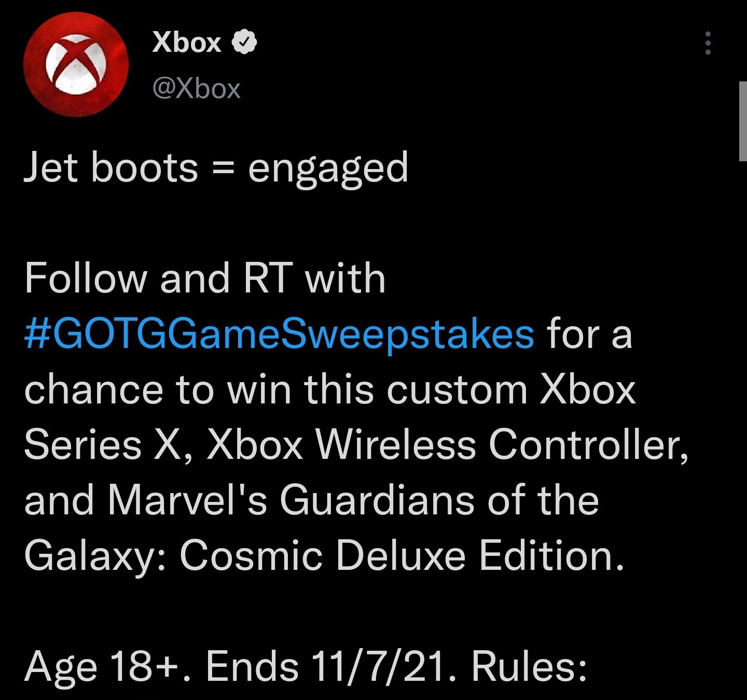
Task: Click the "Jet boots" text
Action: (111, 168)
